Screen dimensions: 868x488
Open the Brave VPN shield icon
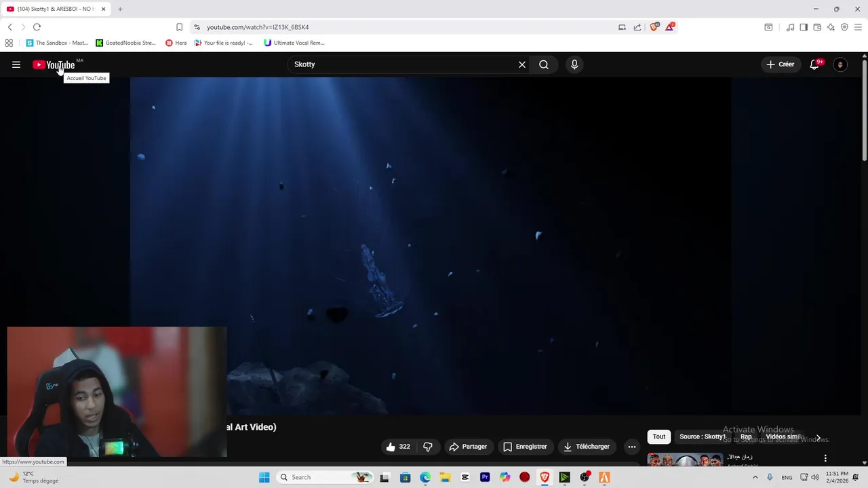(x=844, y=27)
